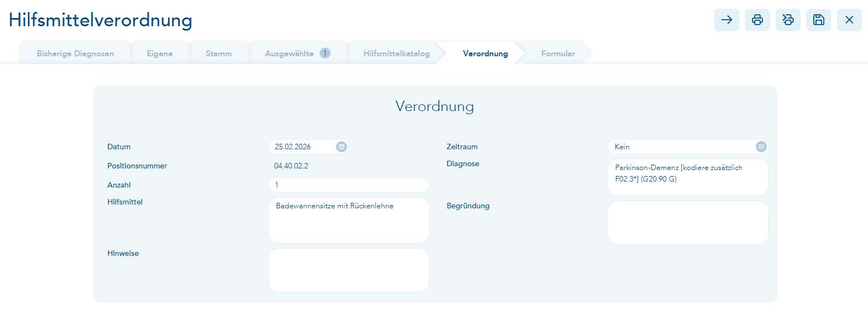Close the Hilfsmittelverordnung with X icon
The width and height of the screenshot is (868, 310).
pos(849,20)
